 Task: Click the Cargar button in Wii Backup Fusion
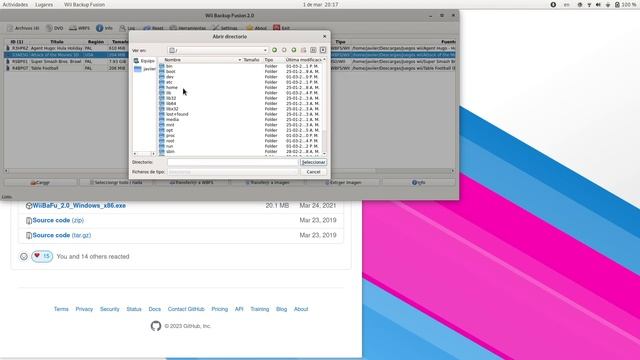[40, 182]
